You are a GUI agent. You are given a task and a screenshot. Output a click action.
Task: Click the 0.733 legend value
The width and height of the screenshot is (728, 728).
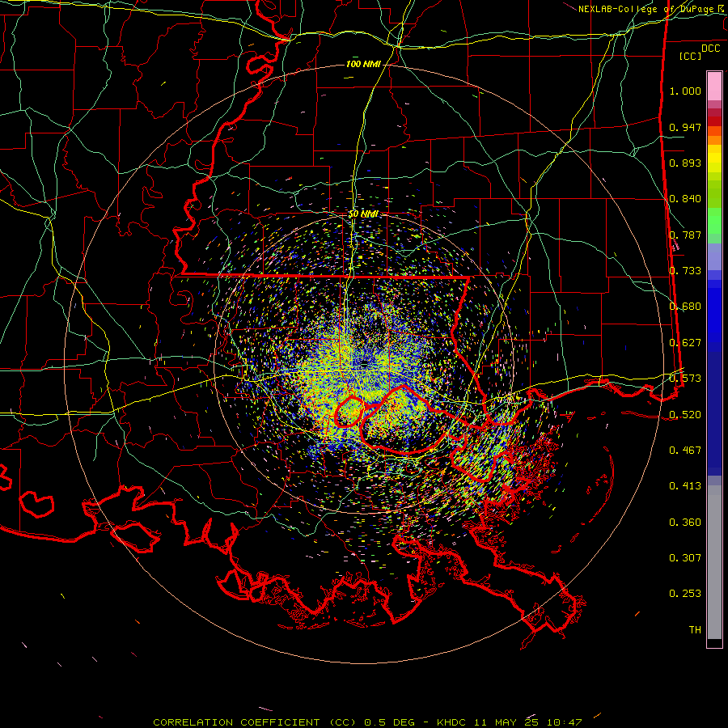(685, 271)
